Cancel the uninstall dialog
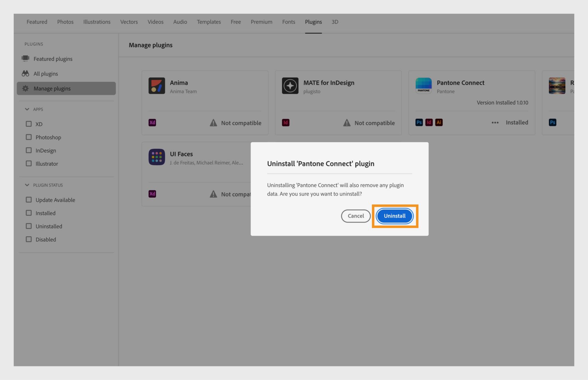The height and width of the screenshot is (380, 588). [x=356, y=216]
